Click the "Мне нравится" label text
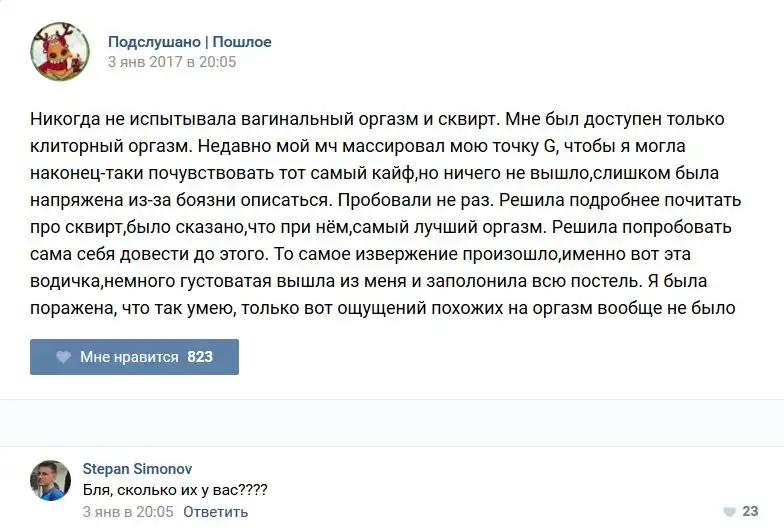The height and width of the screenshot is (529, 784). (129, 357)
